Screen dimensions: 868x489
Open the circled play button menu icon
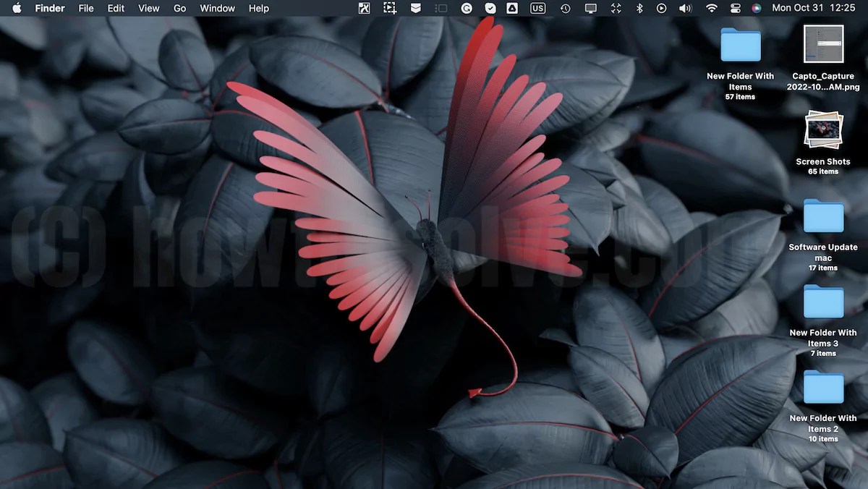[x=661, y=8]
